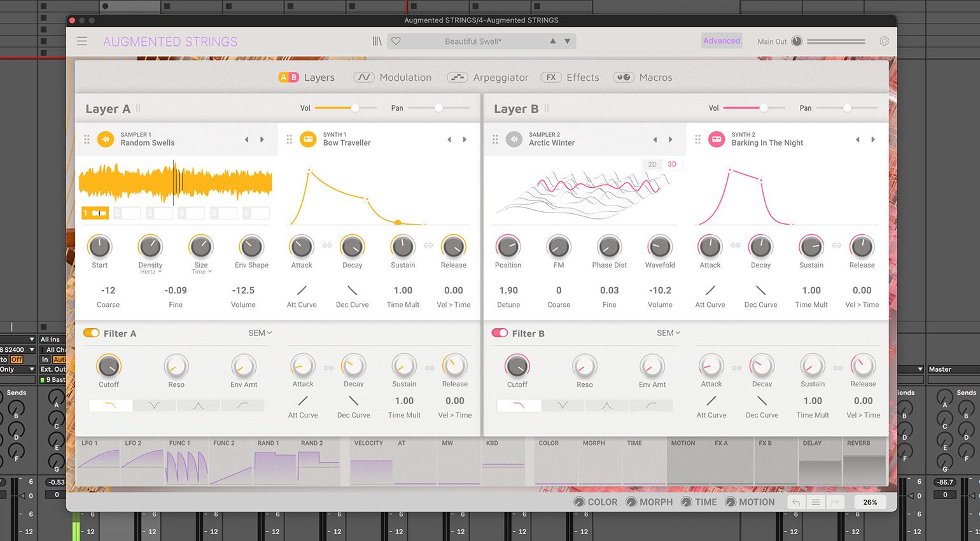
Task: Open Filter B SEM type dropdown
Action: click(669, 333)
